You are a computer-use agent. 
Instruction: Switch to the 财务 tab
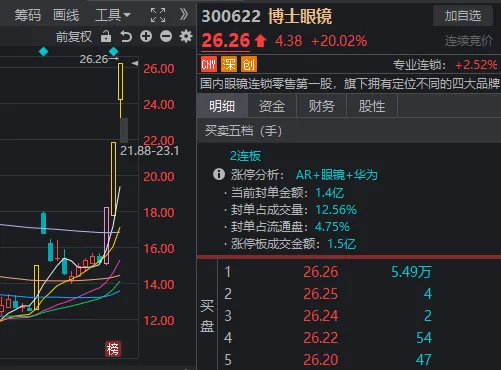click(322, 106)
